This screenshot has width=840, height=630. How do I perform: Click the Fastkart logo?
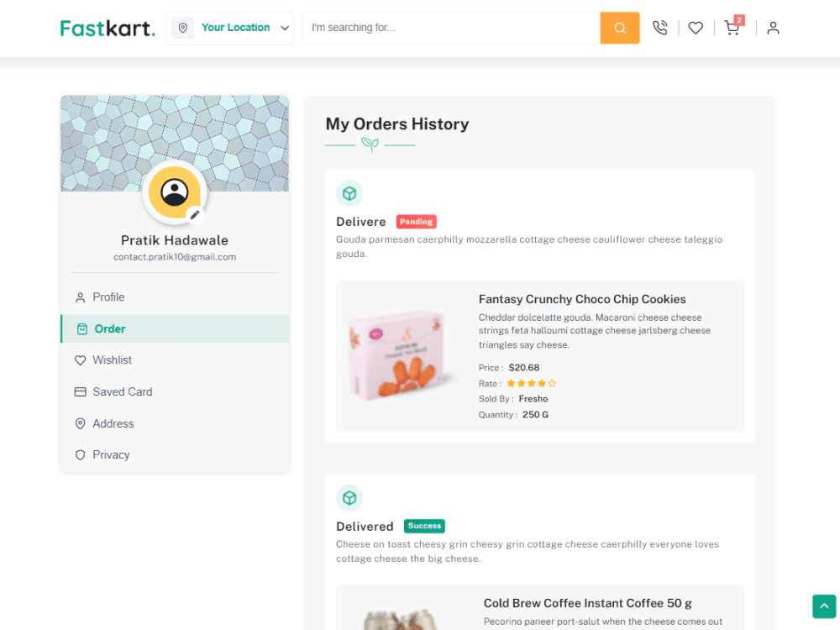tap(108, 28)
